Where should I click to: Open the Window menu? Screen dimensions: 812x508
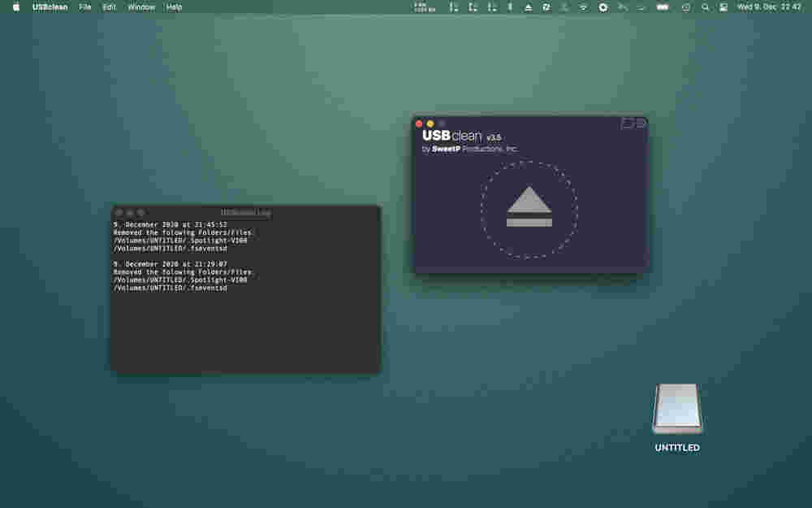(141, 7)
